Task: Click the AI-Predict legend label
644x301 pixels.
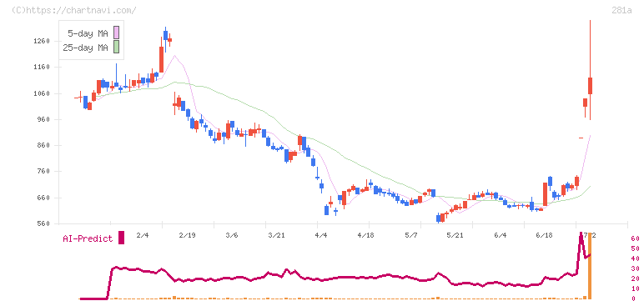Action: pos(88,238)
